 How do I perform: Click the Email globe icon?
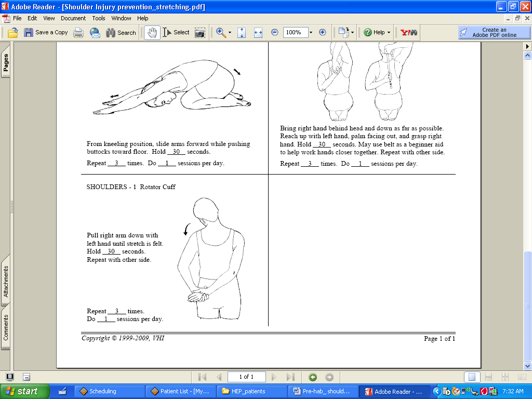point(95,33)
